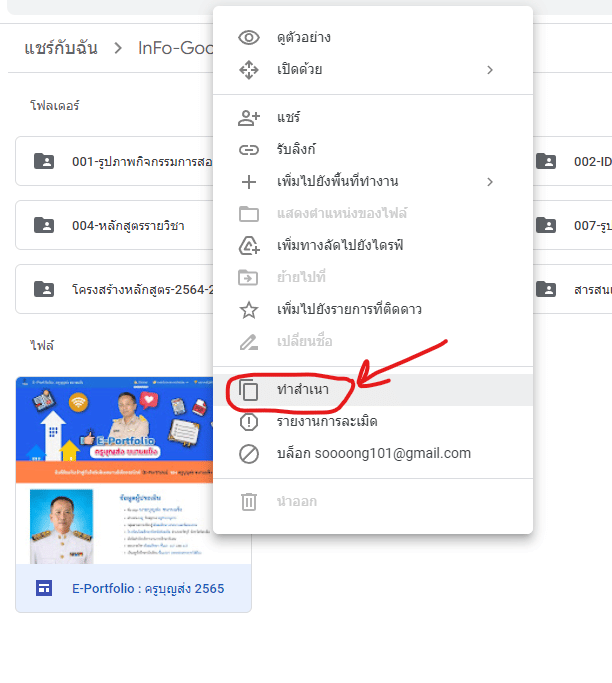This screenshot has height=683, width=612.
Task: Click the eye preview icon
Action: tap(249, 38)
